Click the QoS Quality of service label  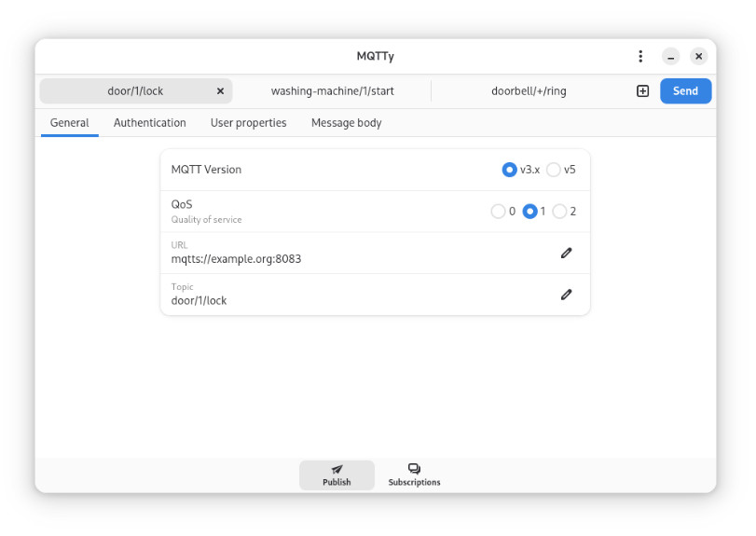206,212
